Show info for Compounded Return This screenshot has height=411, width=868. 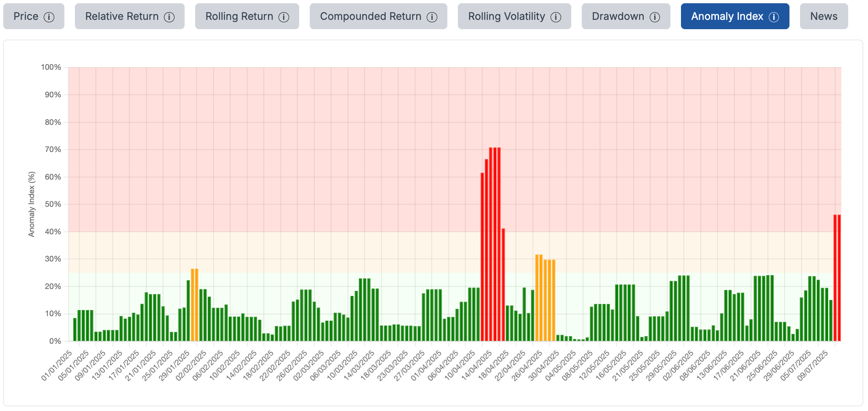tap(432, 17)
